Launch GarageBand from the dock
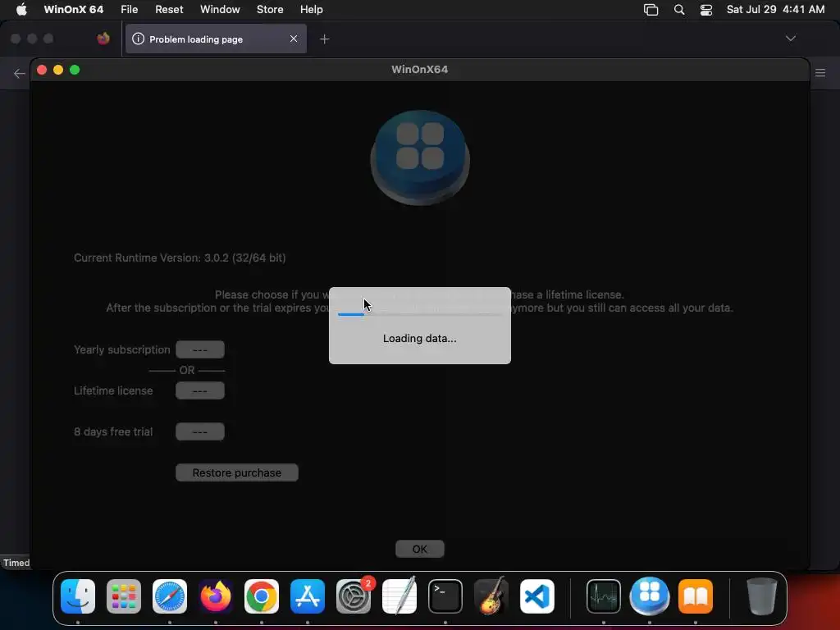The image size is (840, 630). pyautogui.click(x=491, y=596)
